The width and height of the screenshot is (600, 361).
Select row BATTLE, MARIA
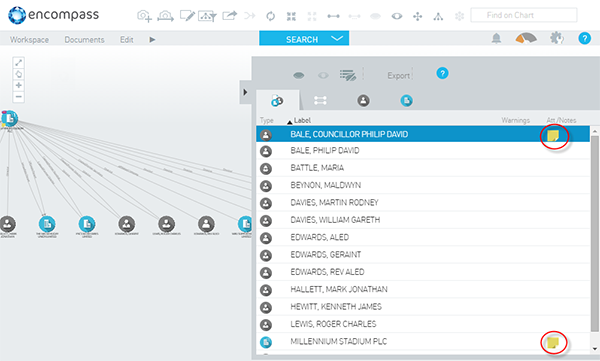423,168
